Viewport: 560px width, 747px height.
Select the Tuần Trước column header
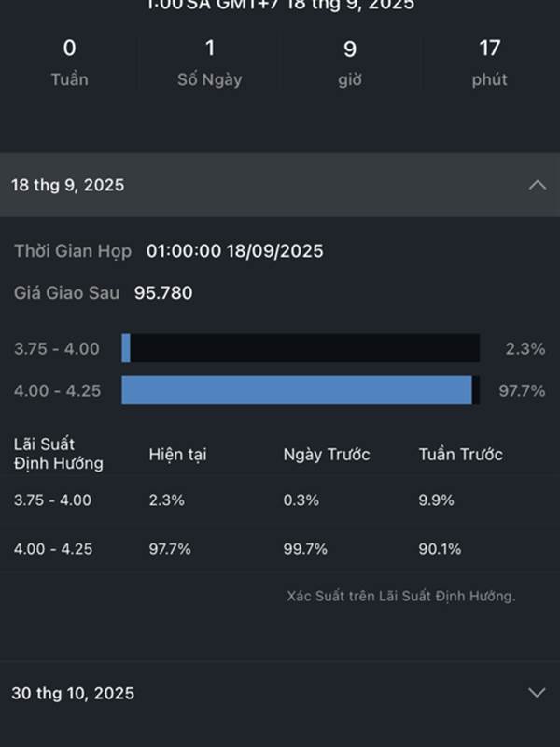point(460,455)
